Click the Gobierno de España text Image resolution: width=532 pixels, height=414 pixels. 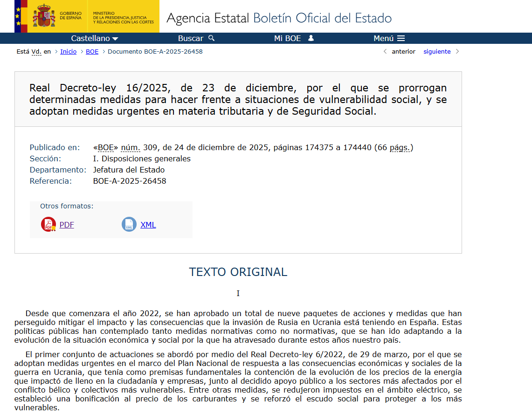click(x=70, y=15)
